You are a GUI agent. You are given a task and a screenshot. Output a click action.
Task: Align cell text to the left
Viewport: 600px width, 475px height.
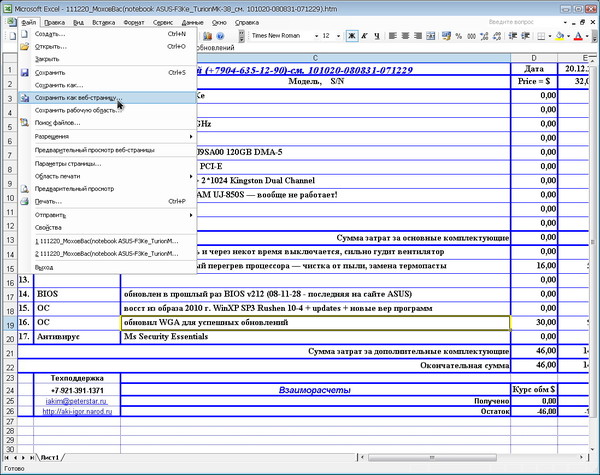(392, 36)
